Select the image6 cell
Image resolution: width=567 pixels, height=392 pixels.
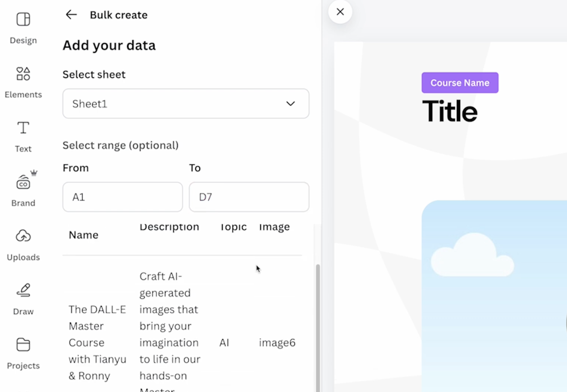[x=277, y=343]
